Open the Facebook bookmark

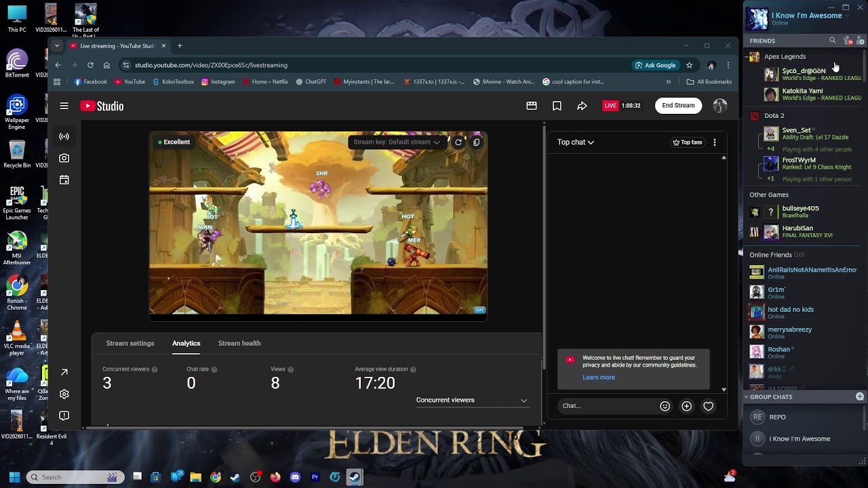click(90, 82)
